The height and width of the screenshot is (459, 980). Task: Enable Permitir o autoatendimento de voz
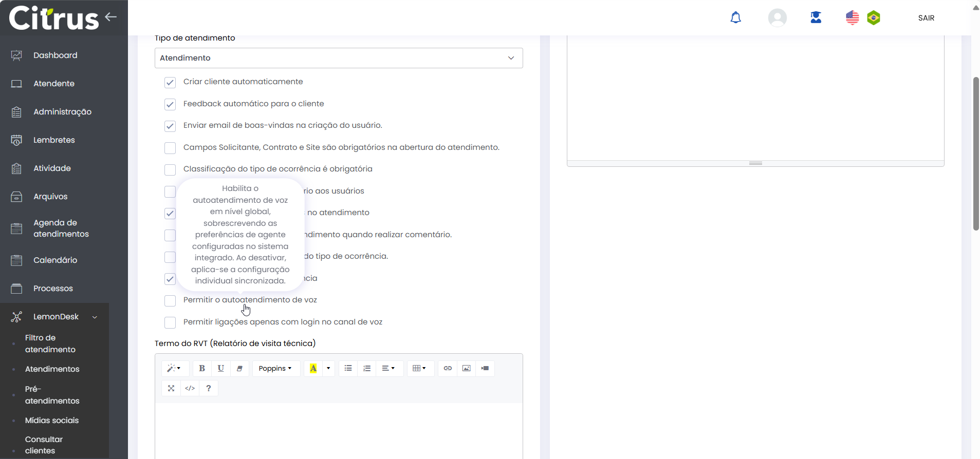pyautogui.click(x=170, y=300)
